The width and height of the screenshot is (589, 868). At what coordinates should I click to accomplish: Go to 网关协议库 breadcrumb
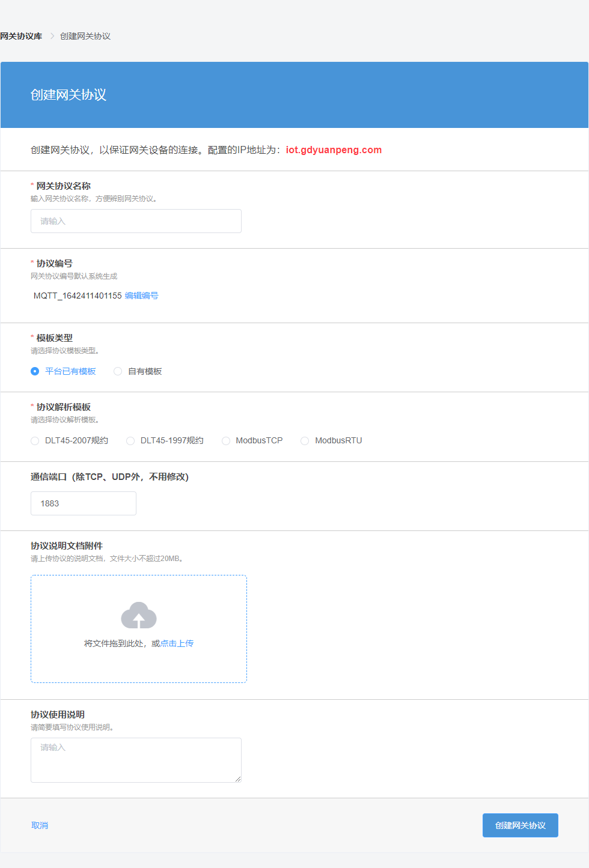click(x=21, y=36)
